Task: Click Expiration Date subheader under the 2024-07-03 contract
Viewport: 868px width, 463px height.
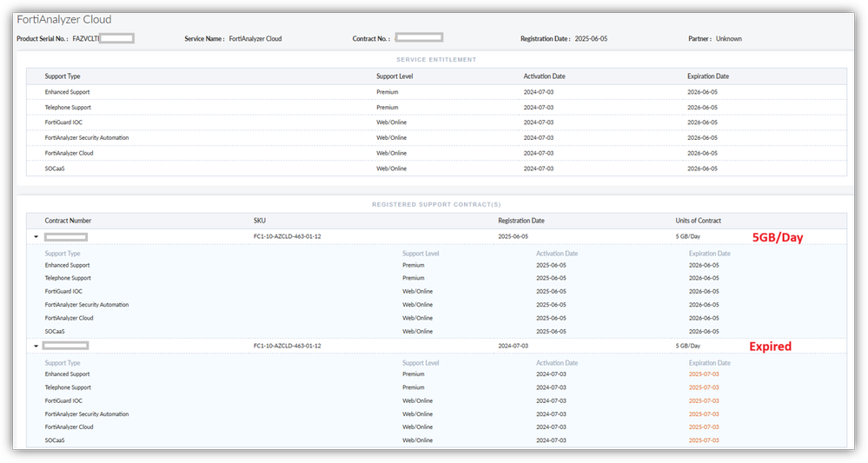Action: pos(709,363)
